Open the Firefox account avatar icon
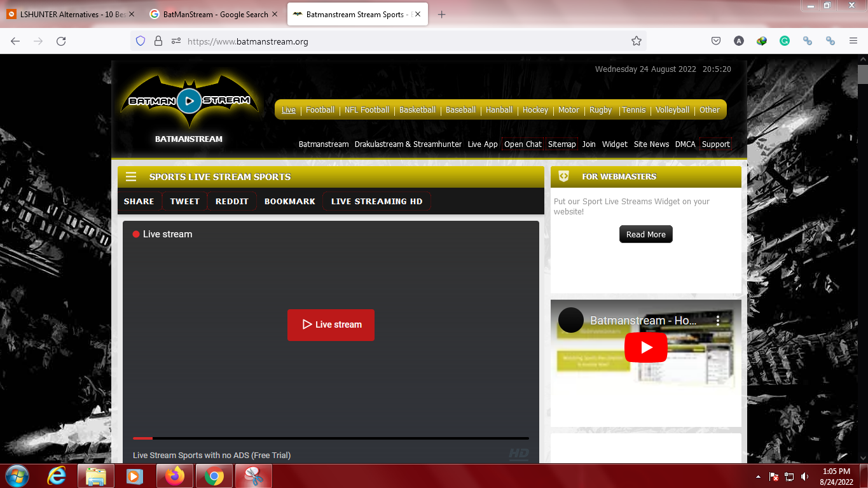This screenshot has height=488, width=868. 739,41
